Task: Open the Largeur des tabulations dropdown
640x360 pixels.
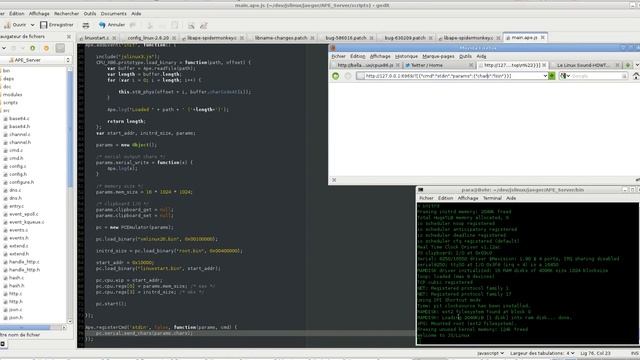Action: point(542,353)
